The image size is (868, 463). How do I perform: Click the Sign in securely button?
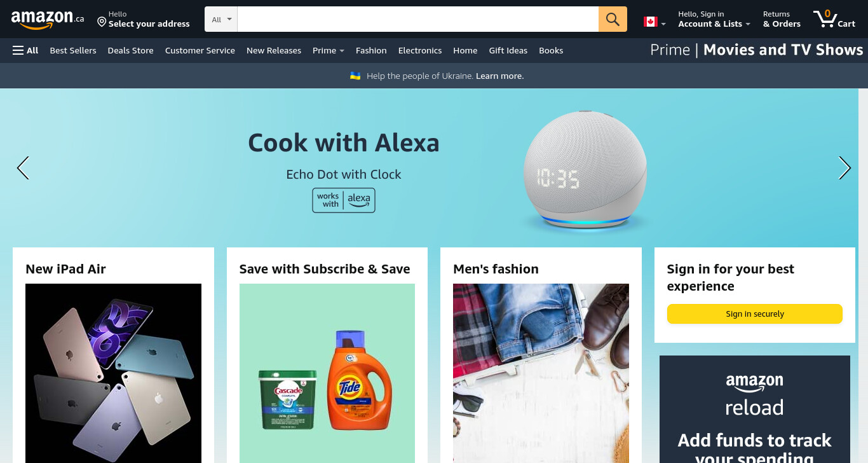pyautogui.click(x=755, y=314)
